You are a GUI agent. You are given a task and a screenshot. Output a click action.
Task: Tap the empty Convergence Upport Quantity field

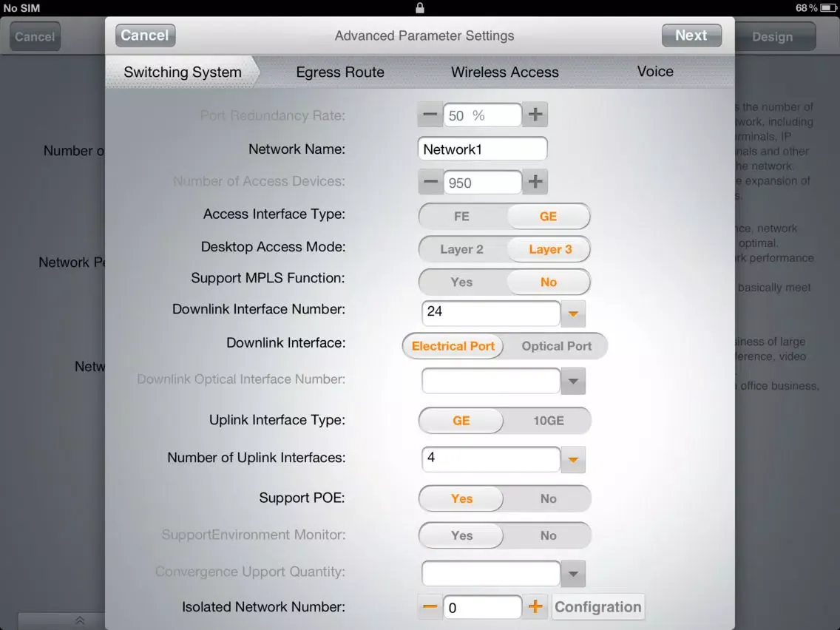click(x=491, y=573)
